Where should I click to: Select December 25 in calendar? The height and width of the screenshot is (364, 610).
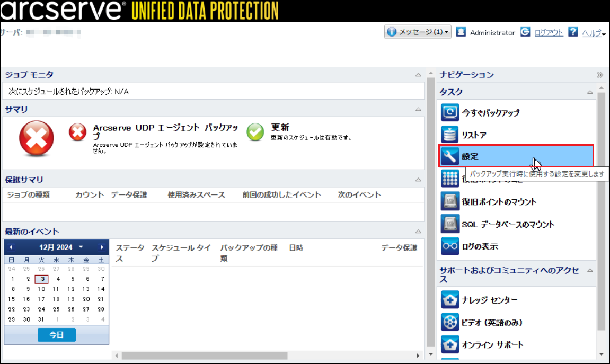tap(56, 309)
